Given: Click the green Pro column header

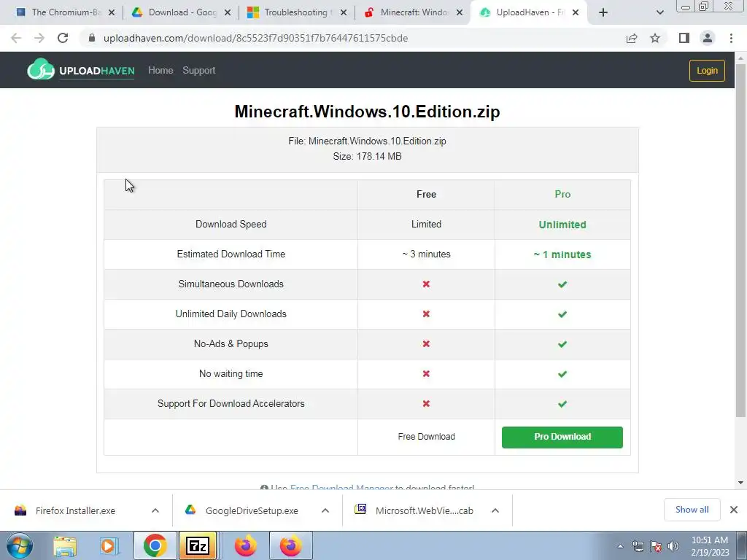Looking at the screenshot, I should click(562, 194).
